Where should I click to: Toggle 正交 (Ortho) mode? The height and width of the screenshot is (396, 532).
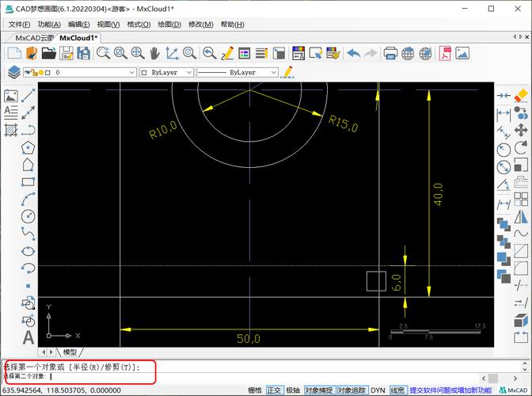click(275, 390)
